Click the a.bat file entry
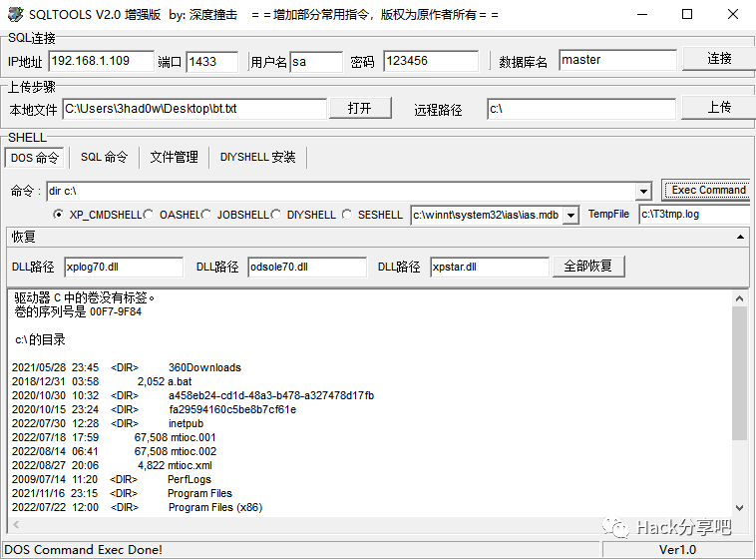Screen dimensions: 756x560 coord(180,381)
